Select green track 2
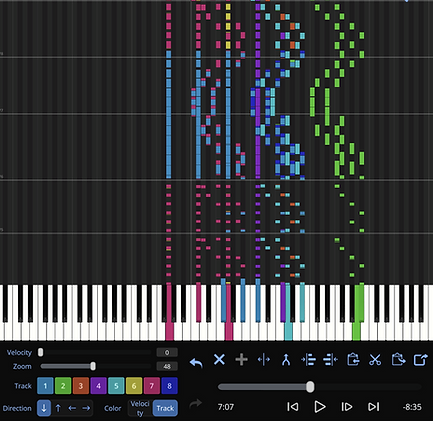 [x=63, y=386]
